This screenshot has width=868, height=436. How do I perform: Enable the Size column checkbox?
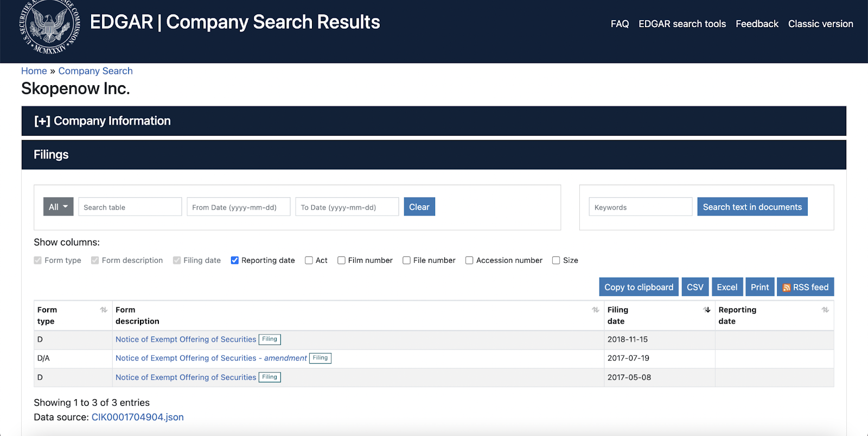(x=556, y=261)
